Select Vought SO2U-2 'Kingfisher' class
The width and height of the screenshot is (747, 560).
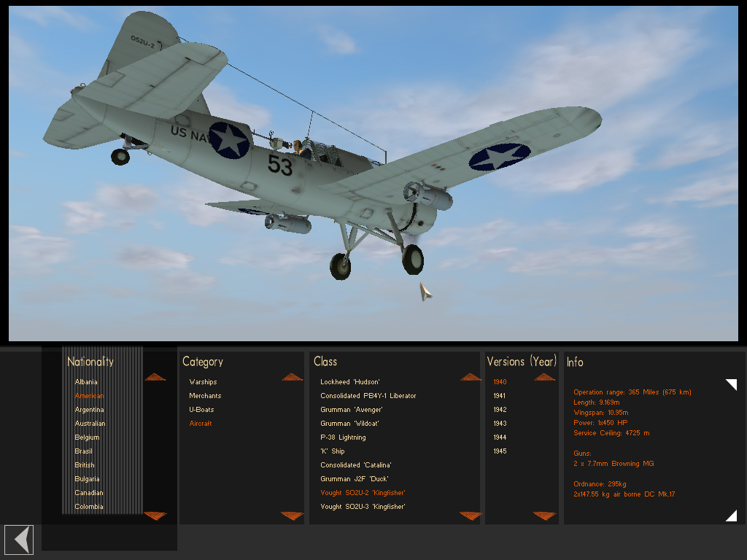point(363,492)
